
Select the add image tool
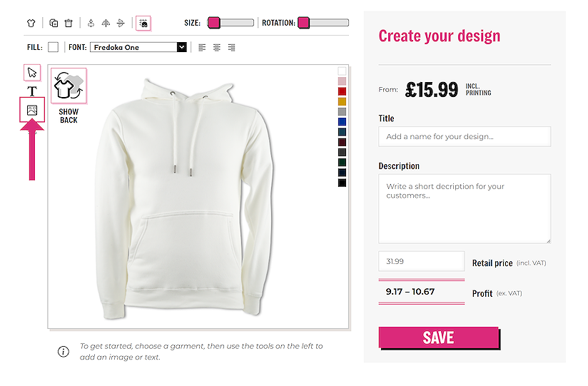(32, 110)
